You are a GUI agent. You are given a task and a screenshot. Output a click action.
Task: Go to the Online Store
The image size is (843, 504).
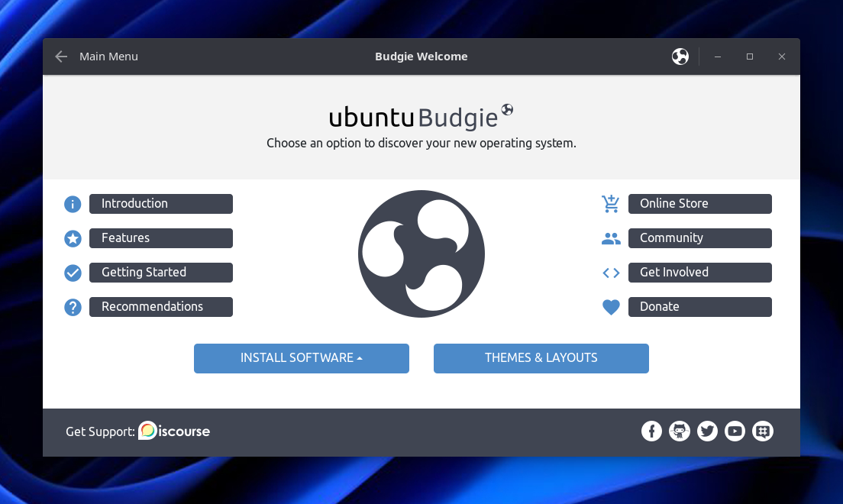(699, 204)
